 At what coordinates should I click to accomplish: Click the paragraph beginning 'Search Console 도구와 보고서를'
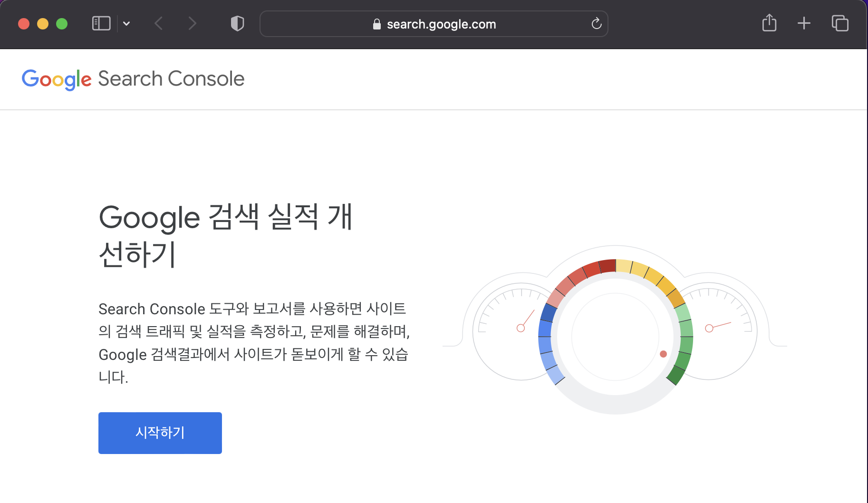(x=254, y=343)
